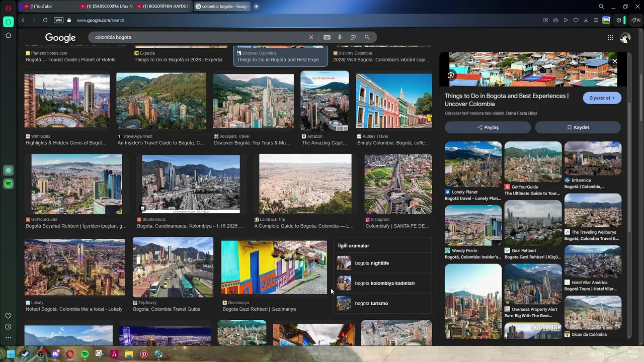The height and width of the screenshot is (362, 644).
Task: Toggle the VPN badge in the address bar
Action: (x=58, y=20)
